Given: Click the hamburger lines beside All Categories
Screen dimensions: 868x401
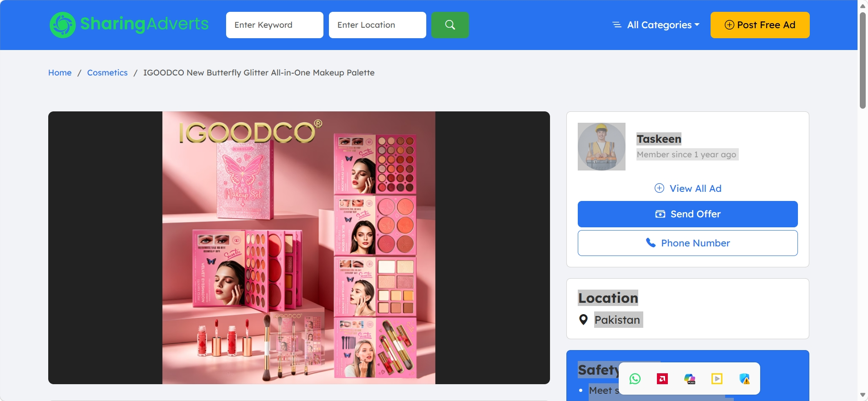Looking at the screenshot, I should tap(617, 25).
